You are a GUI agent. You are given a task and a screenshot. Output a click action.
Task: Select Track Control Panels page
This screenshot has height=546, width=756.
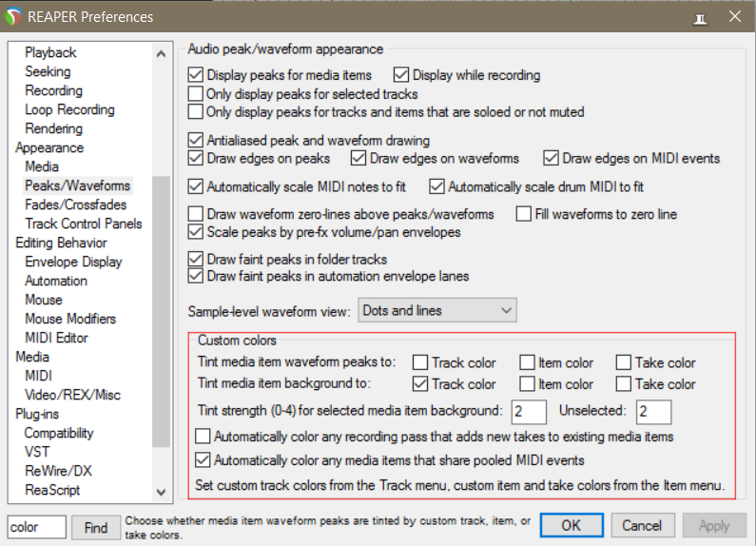click(x=84, y=224)
